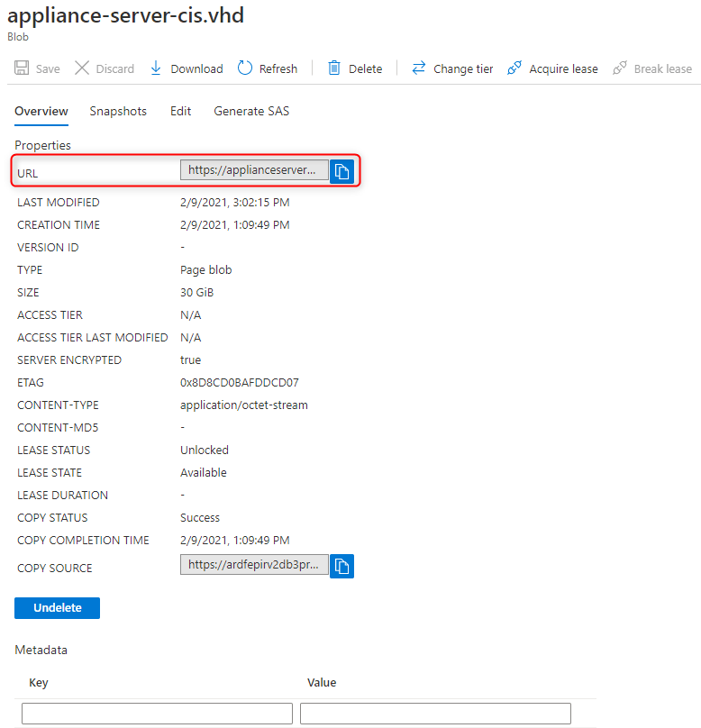The width and height of the screenshot is (701, 728).
Task: Click the blob title appliance-server-cis.vhd
Action: pos(125,15)
